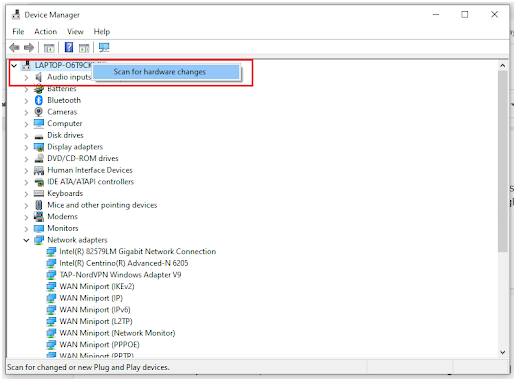This screenshot has height=379, width=516.
Task: Select Intel(R) 82579LM Gigabit Network Connection
Action: click(138, 251)
